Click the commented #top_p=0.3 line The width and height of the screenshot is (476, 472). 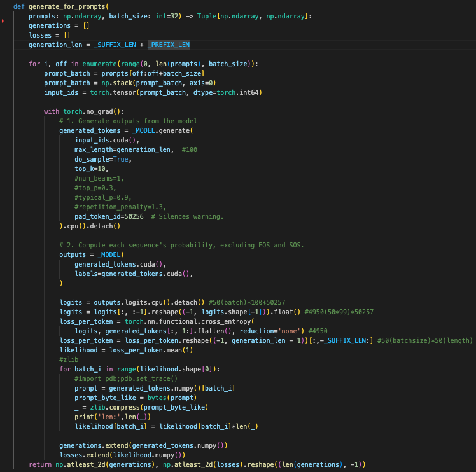[x=95, y=188]
